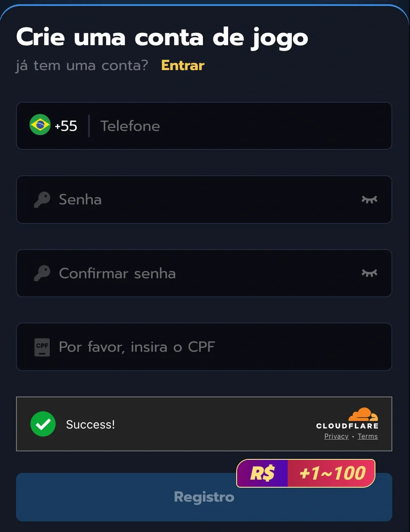Viewport: 410px width, 532px height.
Task: Show the password in the Senha field
Action: coord(370,199)
